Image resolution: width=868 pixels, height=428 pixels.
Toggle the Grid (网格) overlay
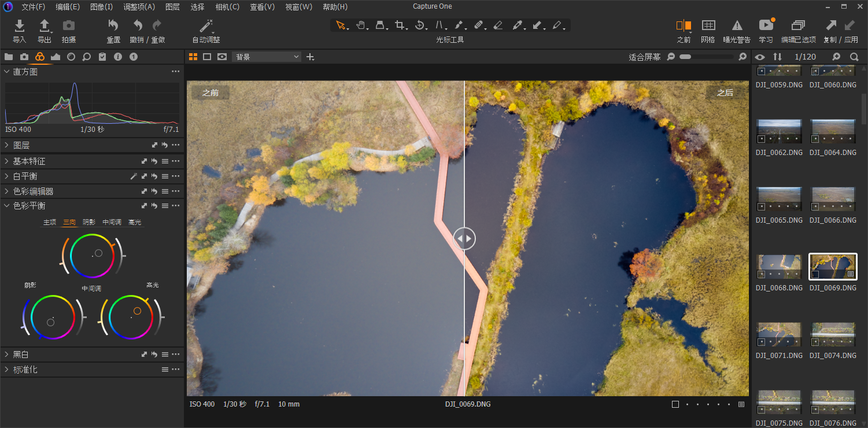pyautogui.click(x=708, y=25)
